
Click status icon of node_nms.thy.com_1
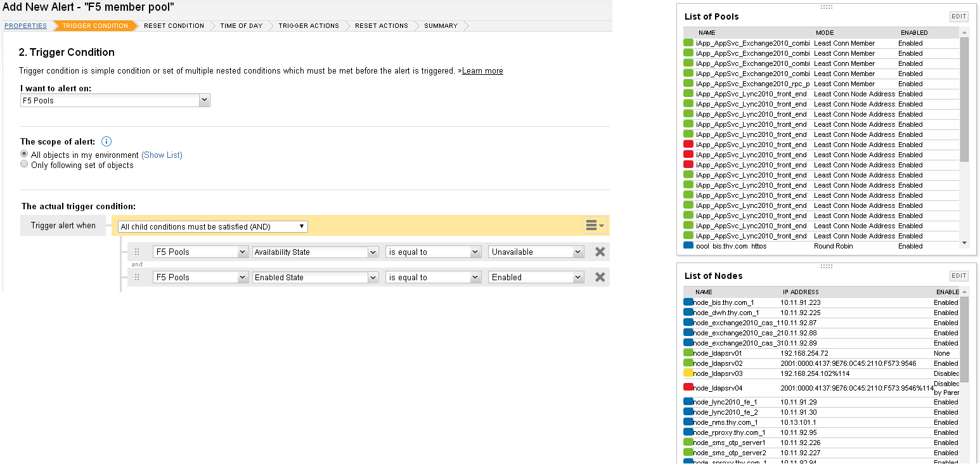(688, 422)
